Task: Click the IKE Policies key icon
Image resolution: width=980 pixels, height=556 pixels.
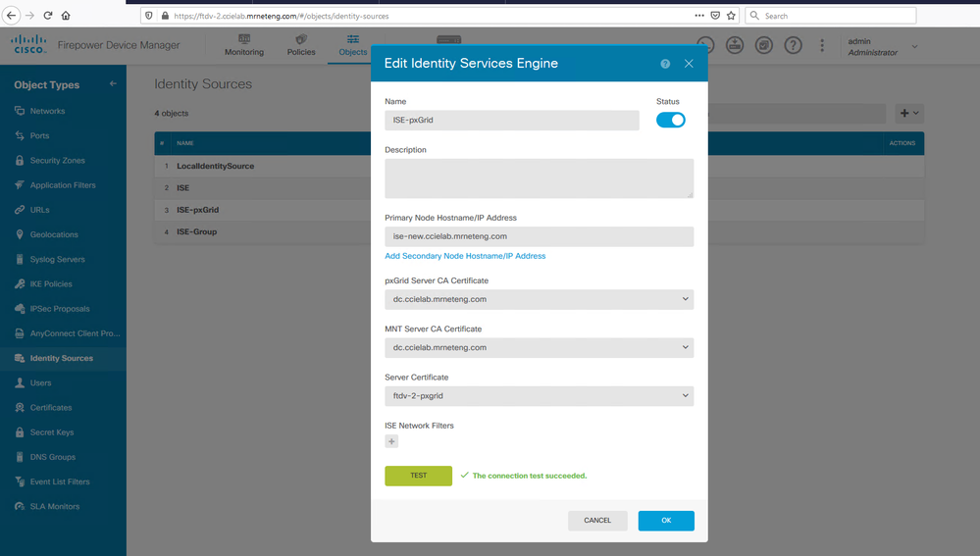Action: coord(20,284)
